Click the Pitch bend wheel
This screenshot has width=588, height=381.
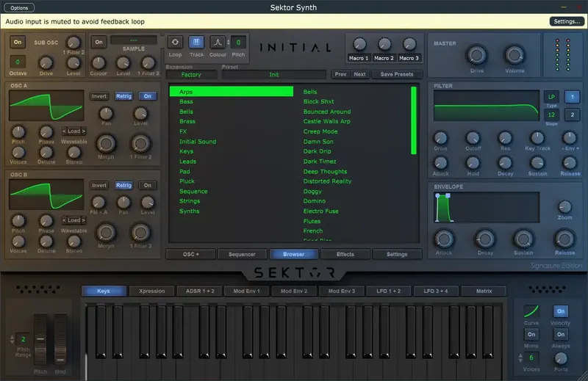pos(40,339)
